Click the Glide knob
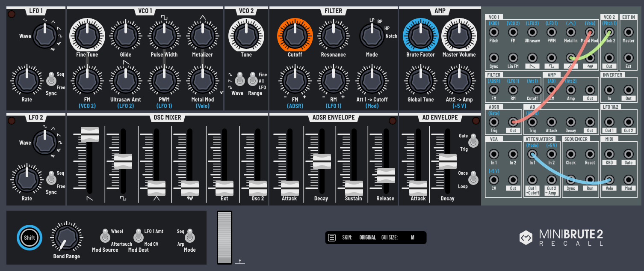The width and height of the screenshot is (644, 271). (x=126, y=36)
